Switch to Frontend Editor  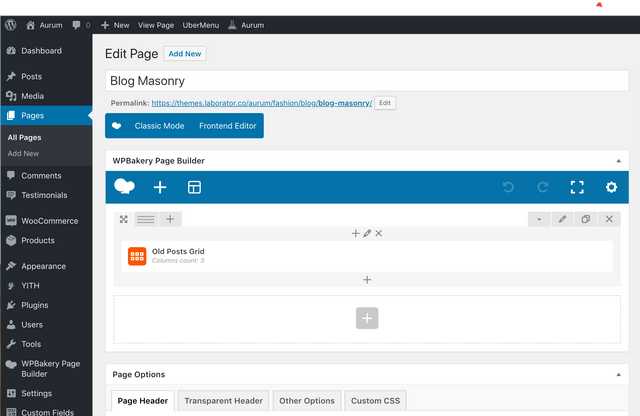pyautogui.click(x=227, y=126)
